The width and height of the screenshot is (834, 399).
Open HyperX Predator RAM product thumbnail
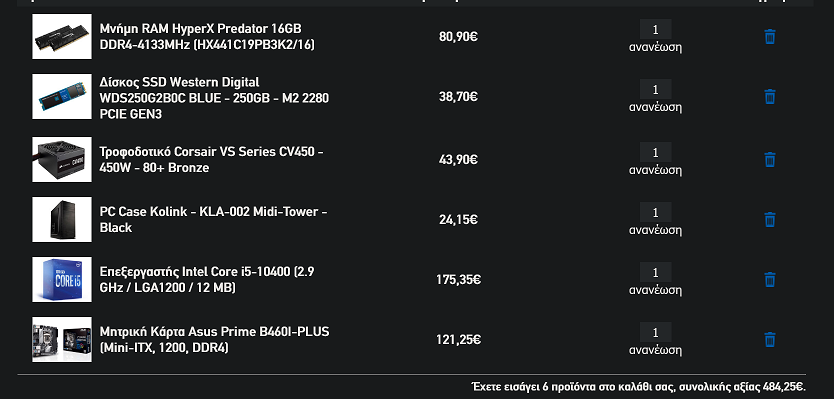point(62,36)
